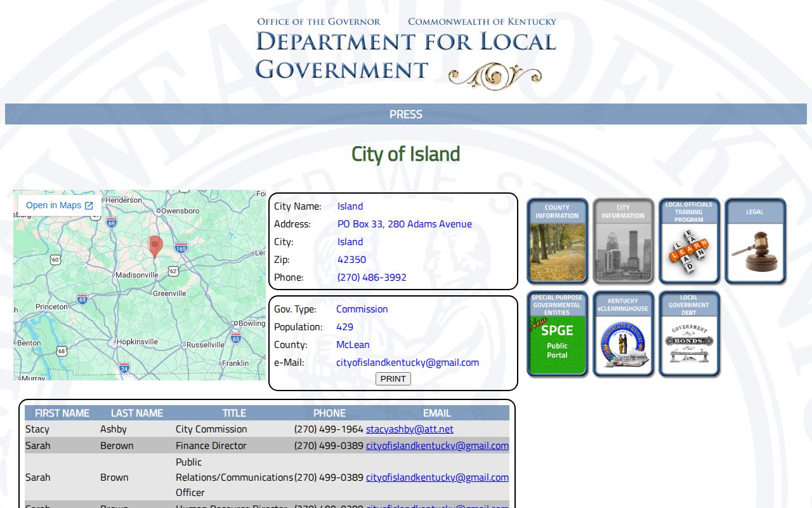Click the address PO Box 33, 280 Adams Avenue
Viewport: 812px width, 508px height.
405,224
